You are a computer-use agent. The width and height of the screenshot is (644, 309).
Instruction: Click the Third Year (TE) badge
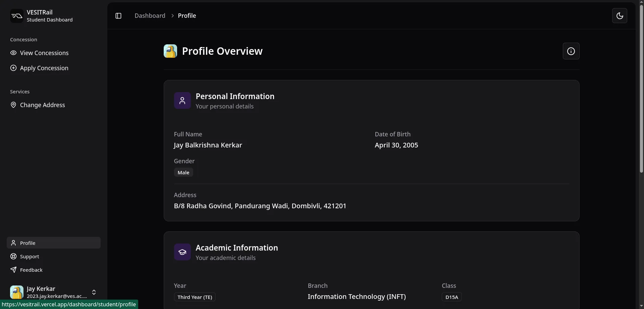click(x=195, y=297)
